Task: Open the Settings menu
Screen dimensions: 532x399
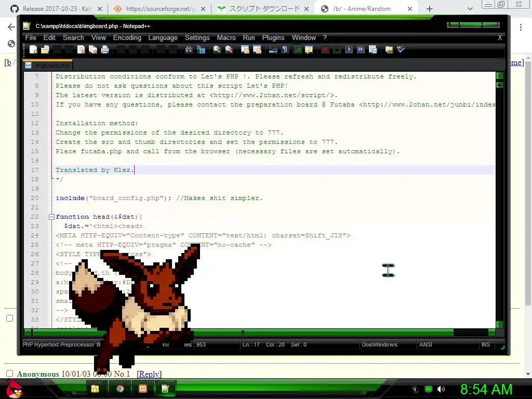Action: [197, 37]
